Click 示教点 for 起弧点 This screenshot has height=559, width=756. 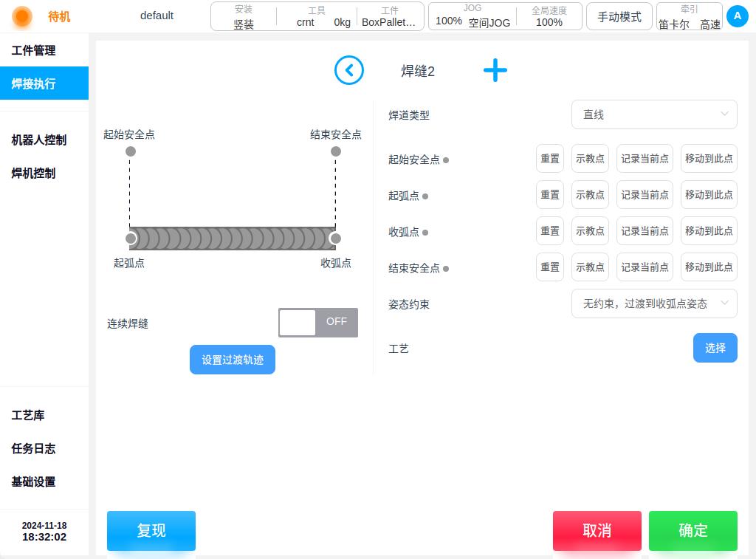590,195
